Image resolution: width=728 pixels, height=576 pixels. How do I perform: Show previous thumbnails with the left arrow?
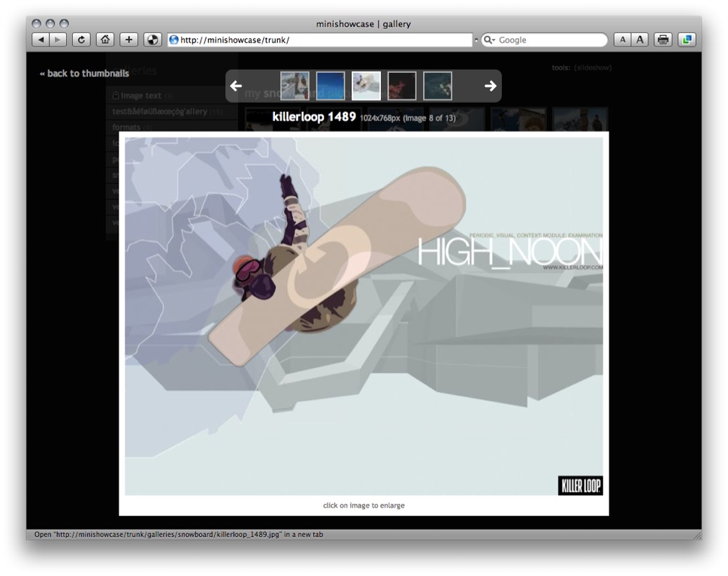pos(237,86)
